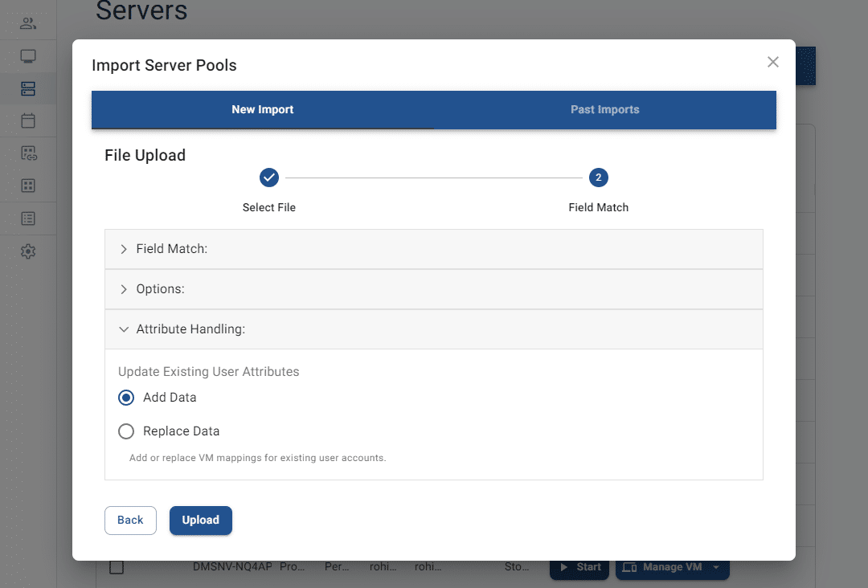The image size is (868, 588).
Task: Open the desktop monitor icon in sidebar
Action: 28,56
